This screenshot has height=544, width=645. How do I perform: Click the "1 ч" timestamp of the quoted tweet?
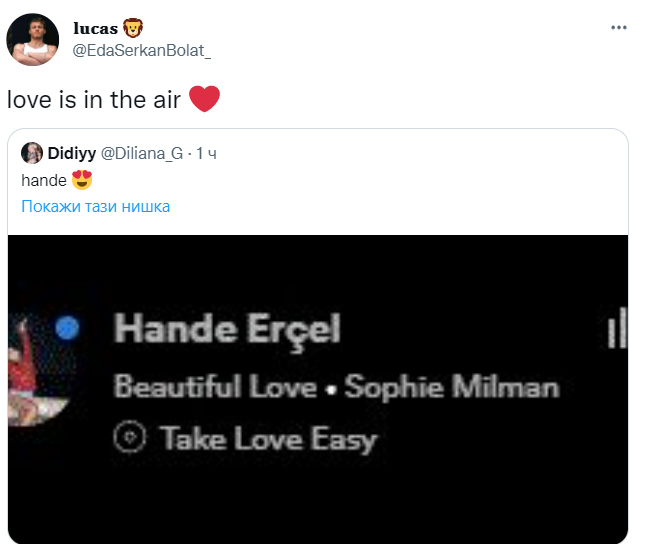206,153
